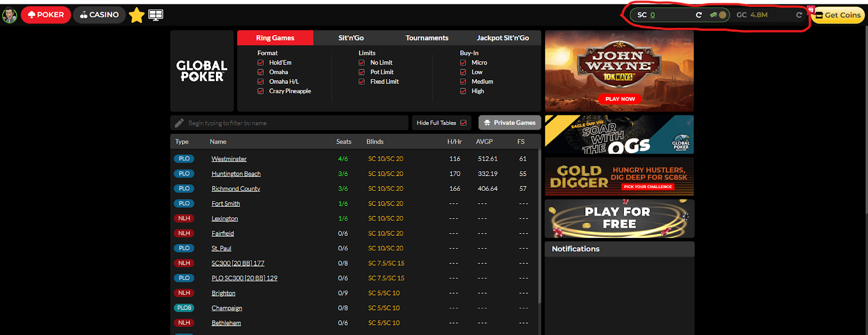Sort by the FS column header
868x335 pixels.
(521, 141)
